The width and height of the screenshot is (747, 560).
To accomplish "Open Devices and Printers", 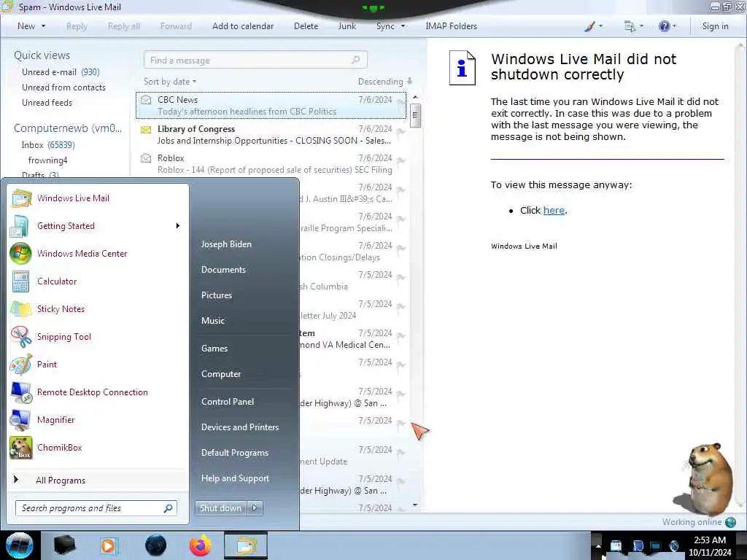I will click(239, 427).
